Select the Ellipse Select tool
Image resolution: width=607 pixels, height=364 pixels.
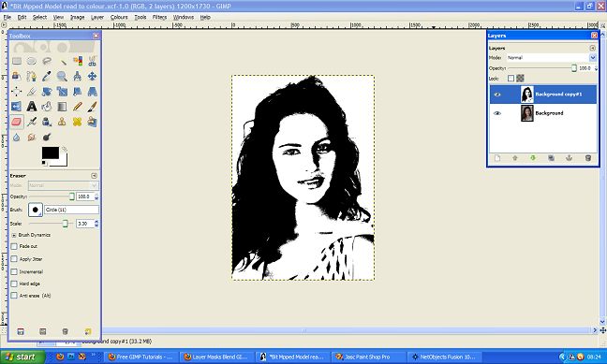[32, 61]
